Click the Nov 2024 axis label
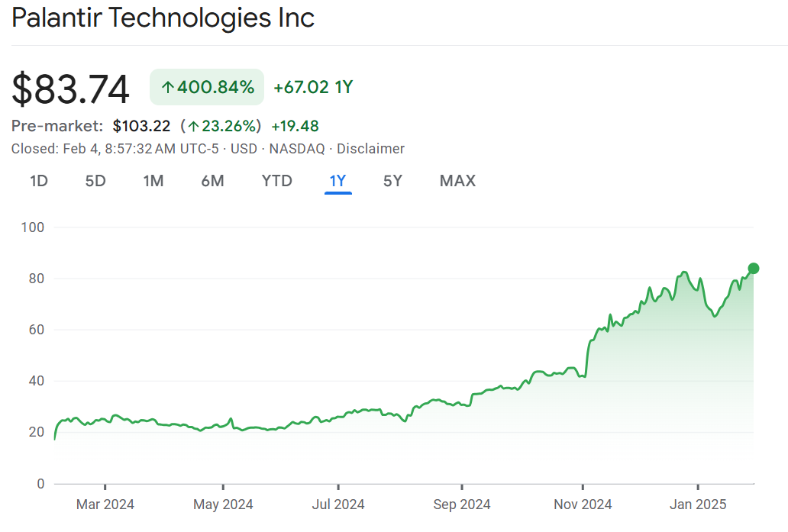The width and height of the screenshot is (788, 532). 583,505
